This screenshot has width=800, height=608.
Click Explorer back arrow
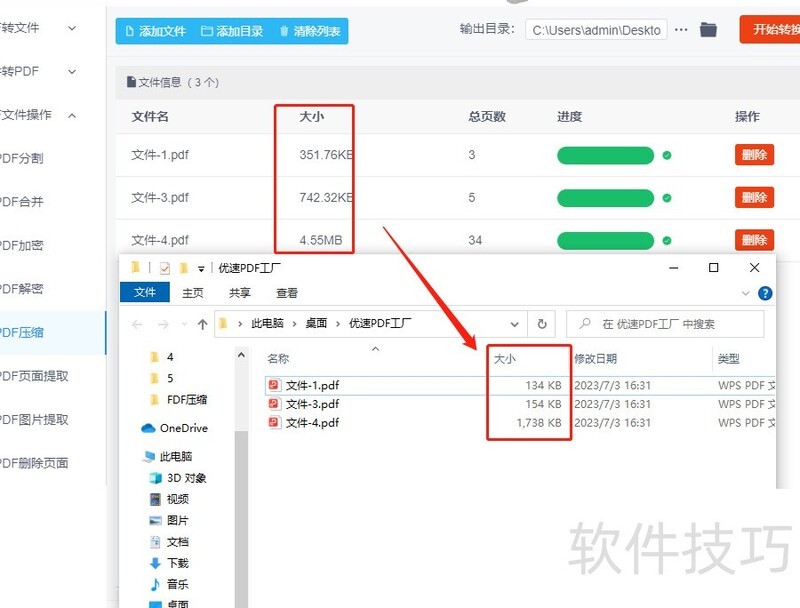pyautogui.click(x=137, y=324)
